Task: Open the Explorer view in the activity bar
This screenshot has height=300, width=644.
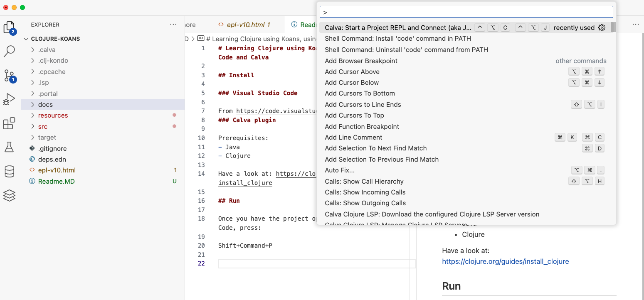Action: click(x=9, y=27)
